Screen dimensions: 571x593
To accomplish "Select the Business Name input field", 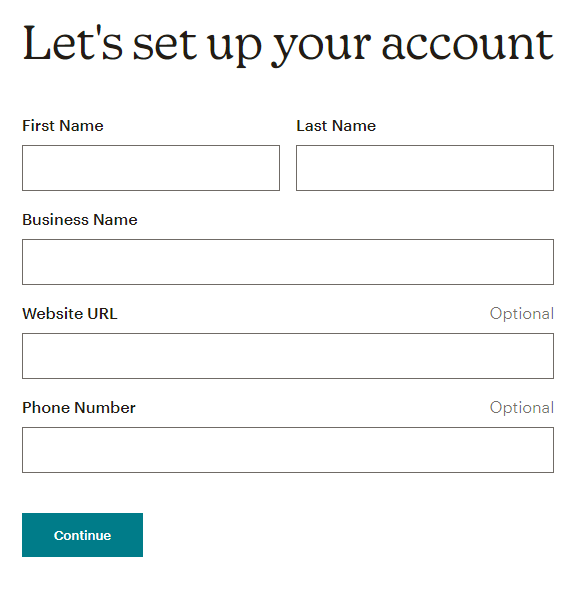I will (288, 262).
